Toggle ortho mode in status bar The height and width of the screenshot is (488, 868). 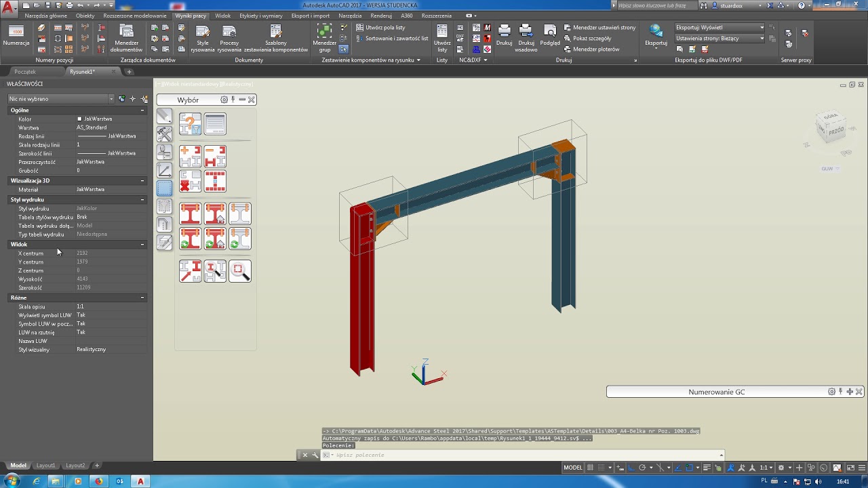[x=631, y=468]
